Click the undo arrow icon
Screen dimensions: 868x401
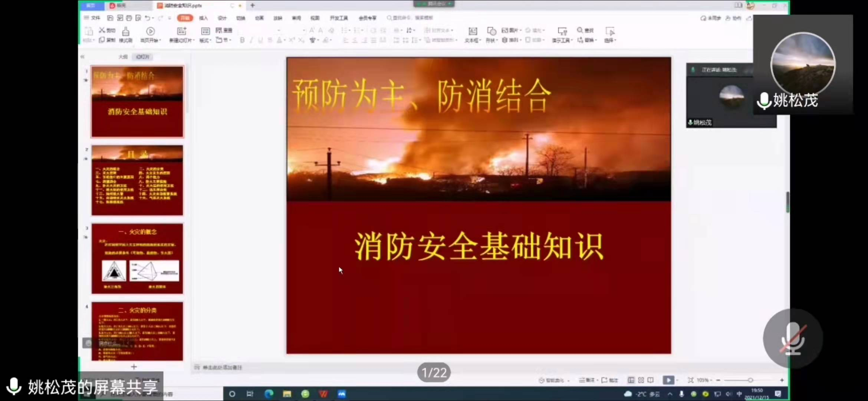(x=148, y=18)
